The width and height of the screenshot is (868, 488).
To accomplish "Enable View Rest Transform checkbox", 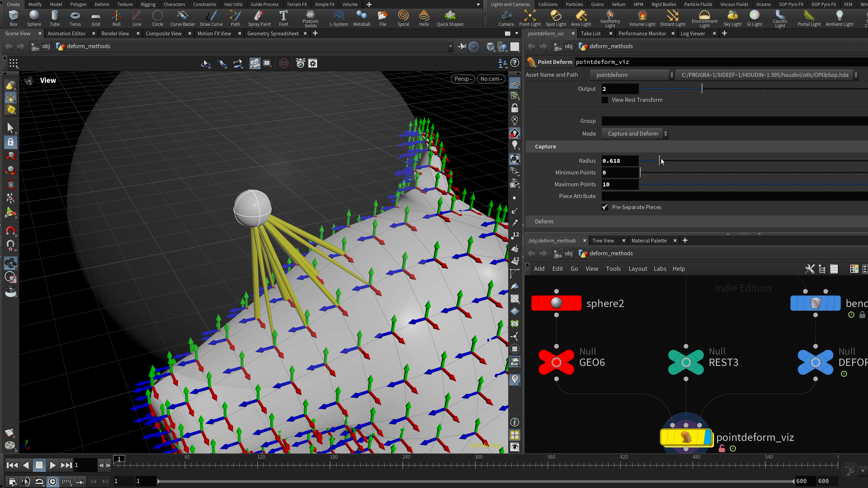I will tap(605, 100).
